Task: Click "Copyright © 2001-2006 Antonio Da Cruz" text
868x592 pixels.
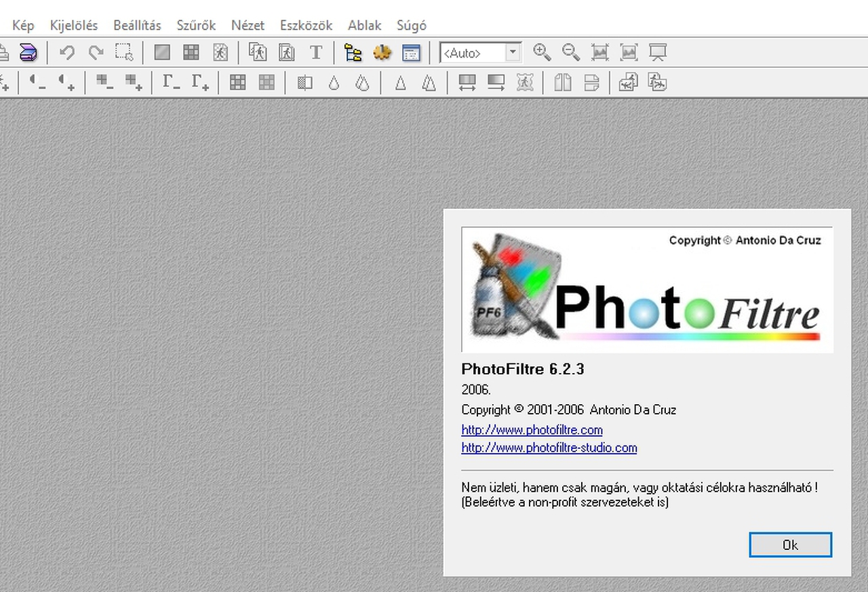Action: click(x=569, y=410)
